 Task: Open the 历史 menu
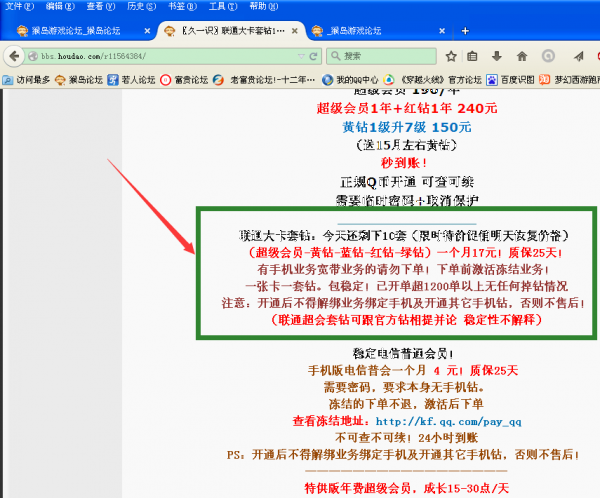click(x=142, y=6)
